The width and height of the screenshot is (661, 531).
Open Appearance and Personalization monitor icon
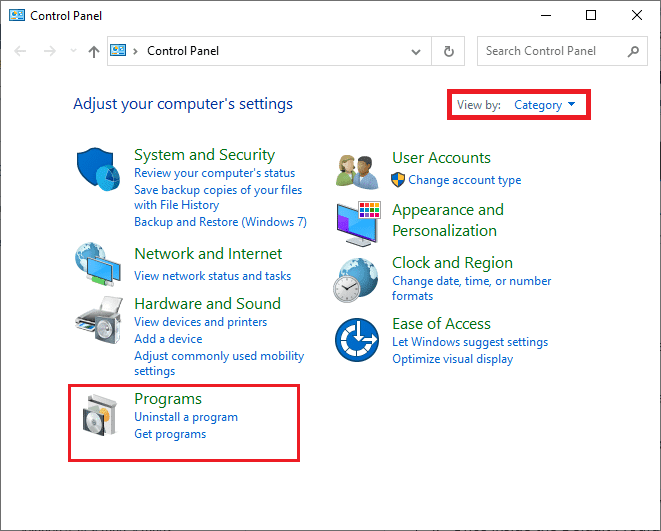click(357, 221)
